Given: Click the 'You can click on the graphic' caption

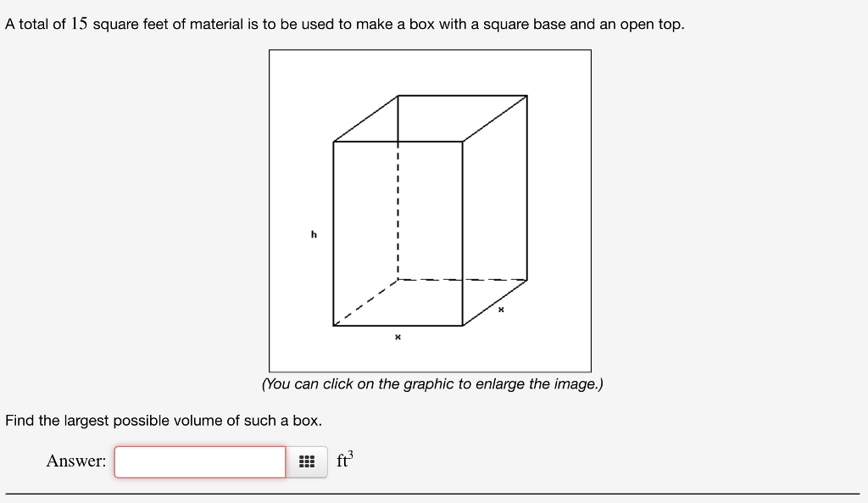Looking at the screenshot, I should [x=433, y=383].
